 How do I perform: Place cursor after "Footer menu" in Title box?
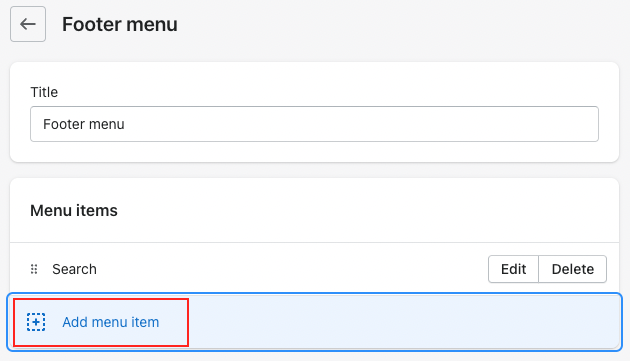[126, 124]
